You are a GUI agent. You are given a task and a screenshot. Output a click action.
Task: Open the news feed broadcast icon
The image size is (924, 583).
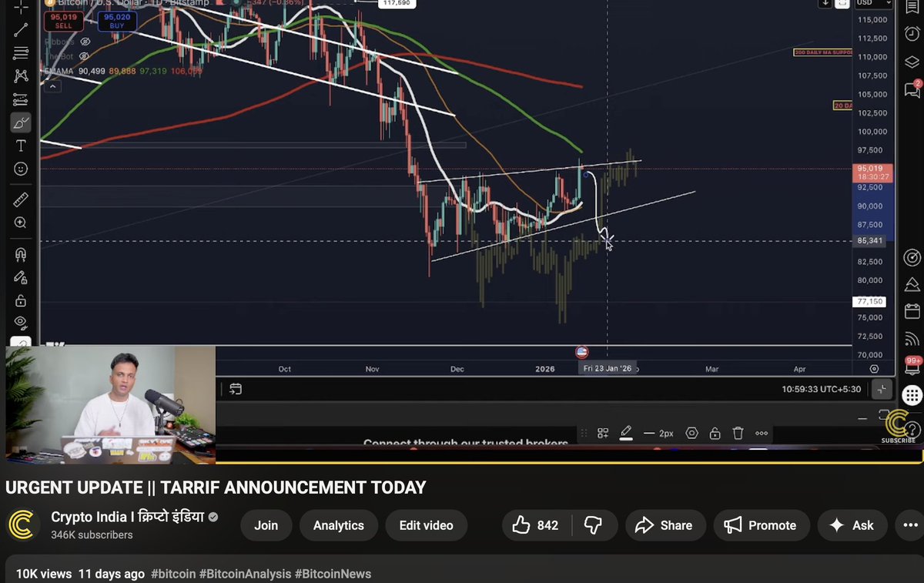point(912,339)
